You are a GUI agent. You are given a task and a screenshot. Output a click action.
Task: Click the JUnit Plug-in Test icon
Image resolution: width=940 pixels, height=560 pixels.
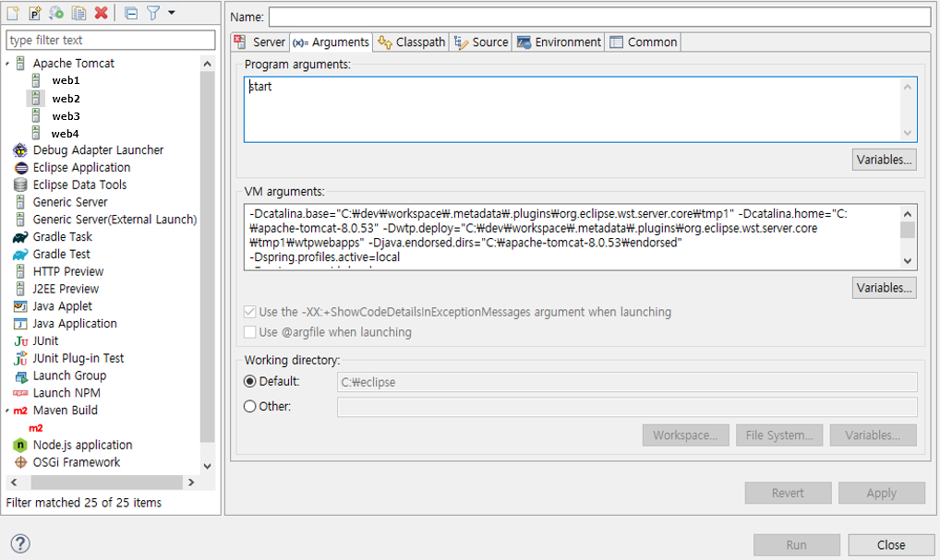21,358
